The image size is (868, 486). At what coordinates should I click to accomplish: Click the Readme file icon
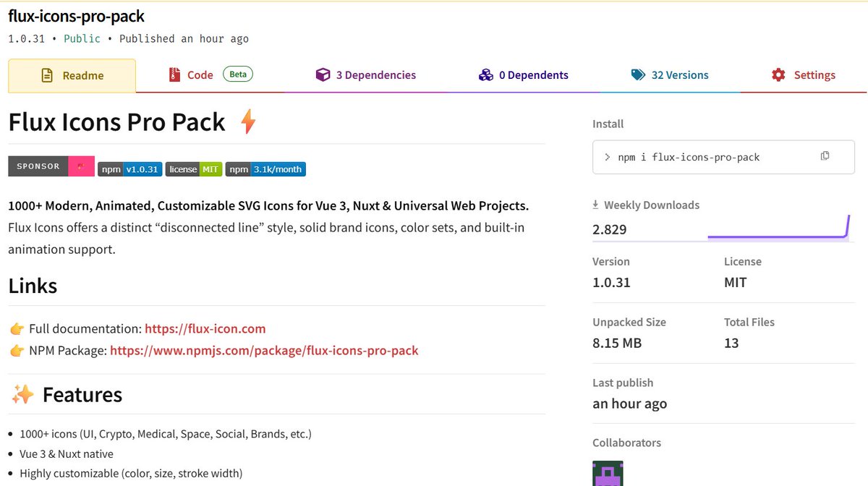pyautogui.click(x=47, y=75)
